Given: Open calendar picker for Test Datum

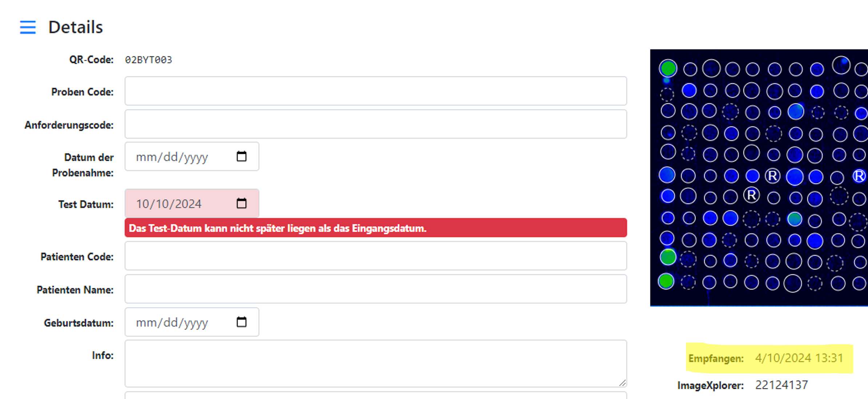Looking at the screenshot, I should pyautogui.click(x=242, y=203).
